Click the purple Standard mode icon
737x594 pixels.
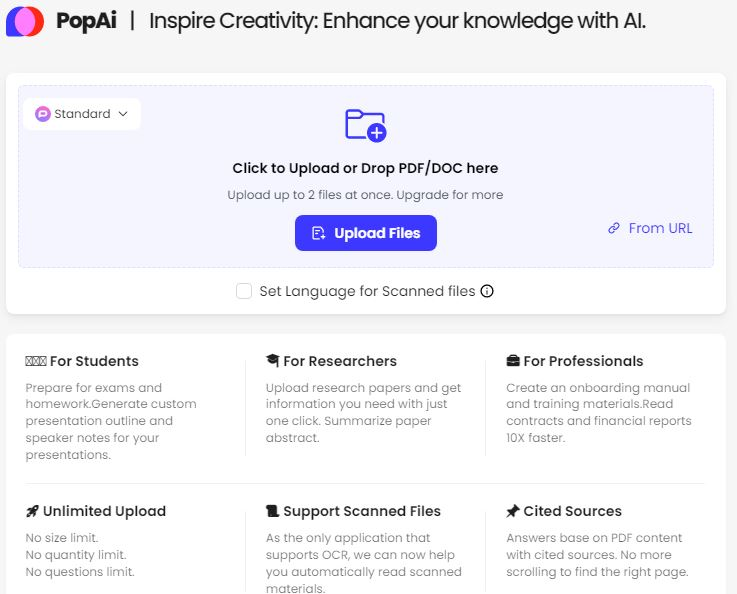point(43,114)
